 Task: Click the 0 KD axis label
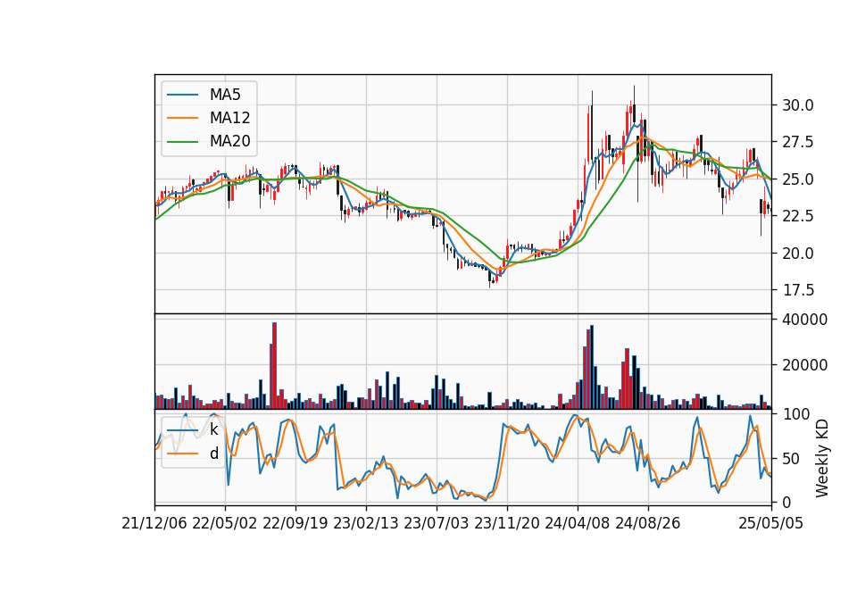coord(787,503)
